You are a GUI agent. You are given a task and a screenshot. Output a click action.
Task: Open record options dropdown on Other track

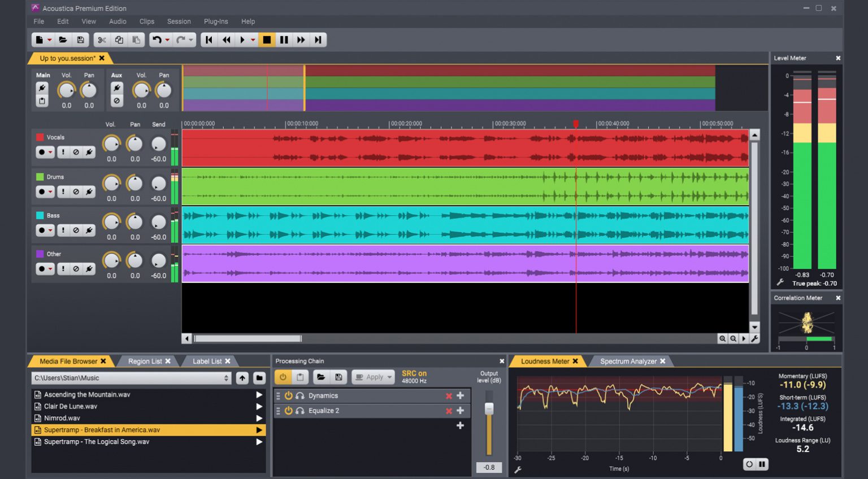tap(50, 269)
